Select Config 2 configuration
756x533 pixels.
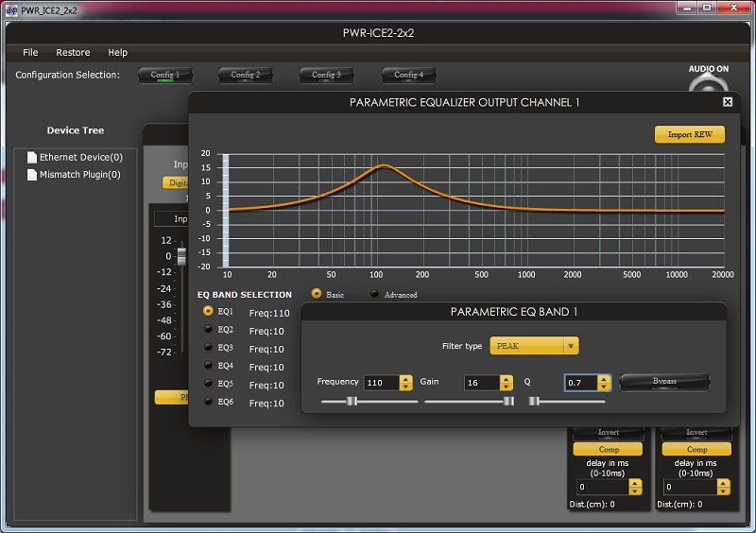246,75
